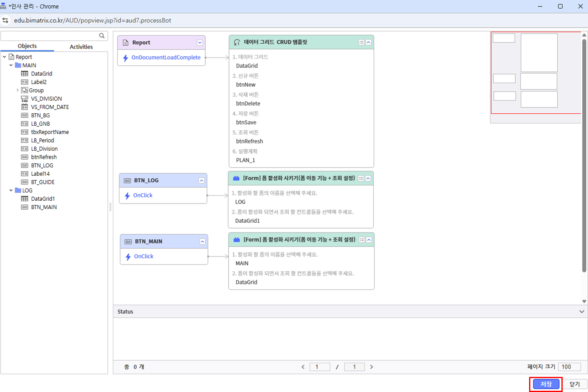Switch to the Activities tab
Screen dimensions: 588x392
81,47
